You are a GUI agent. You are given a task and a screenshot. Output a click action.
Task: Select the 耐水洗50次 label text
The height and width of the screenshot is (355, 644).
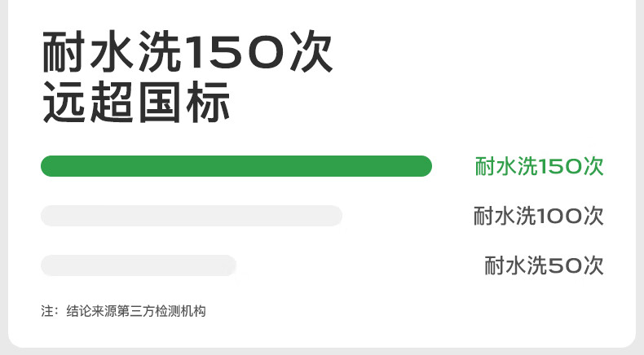click(x=544, y=265)
